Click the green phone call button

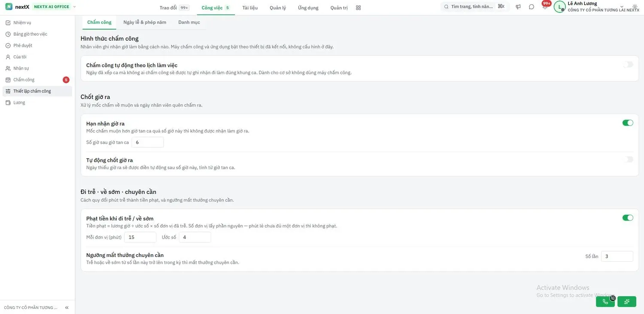[605, 302]
